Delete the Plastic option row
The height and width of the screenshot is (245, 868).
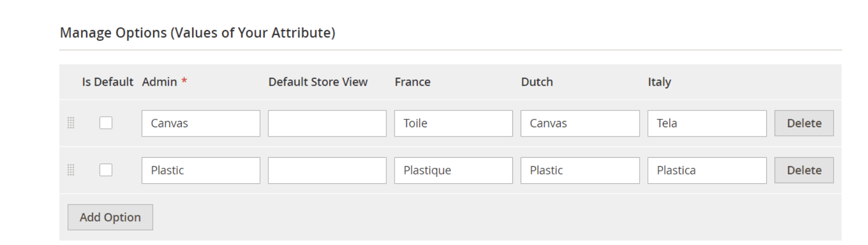coord(804,170)
